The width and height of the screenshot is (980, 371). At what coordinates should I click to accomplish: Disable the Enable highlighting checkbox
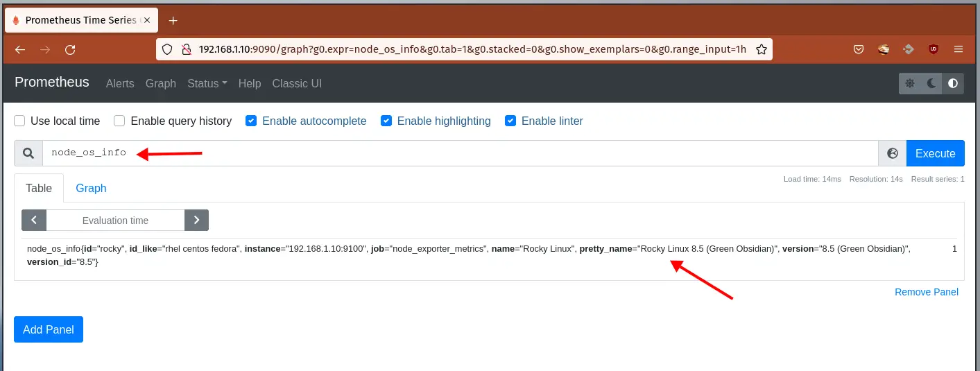point(386,121)
